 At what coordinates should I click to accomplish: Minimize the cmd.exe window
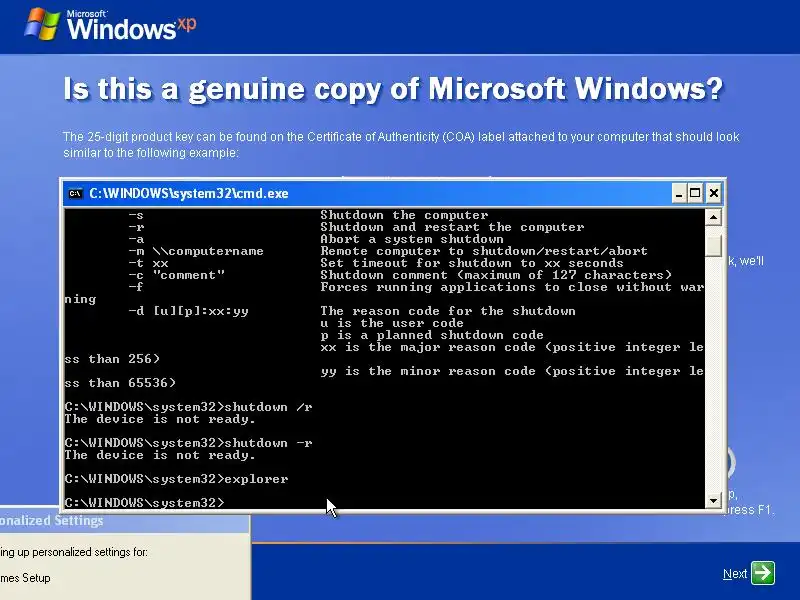pyautogui.click(x=678, y=193)
